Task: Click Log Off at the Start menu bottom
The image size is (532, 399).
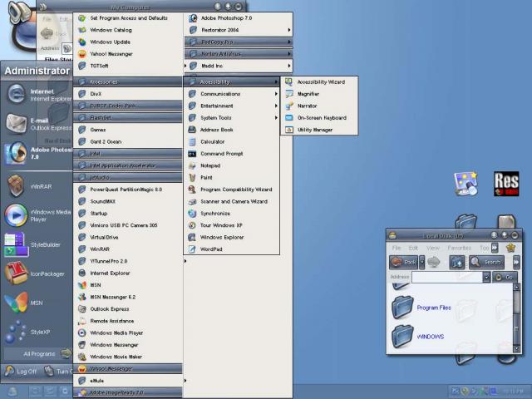Action: pyautogui.click(x=21, y=372)
